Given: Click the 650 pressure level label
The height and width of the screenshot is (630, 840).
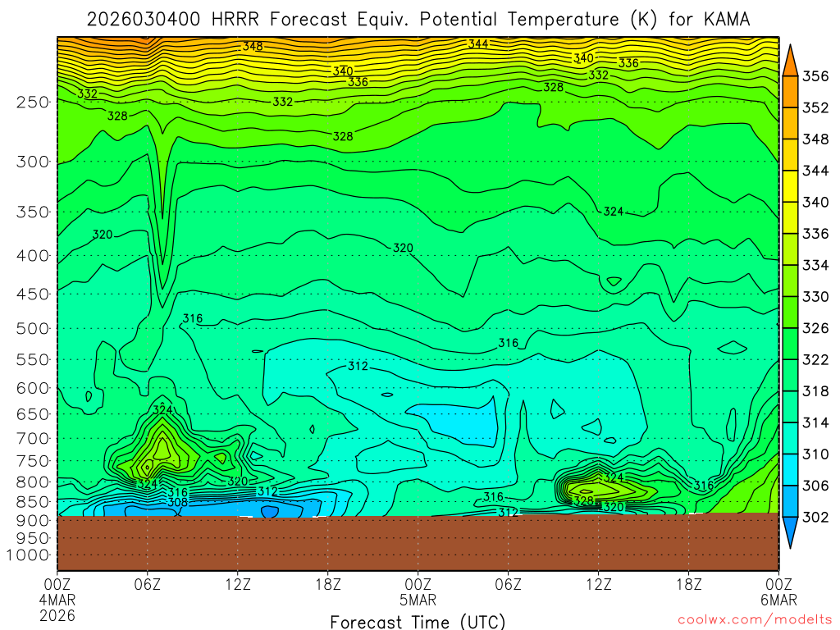Looking at the screenshot, I should click(x=33, y=414).
